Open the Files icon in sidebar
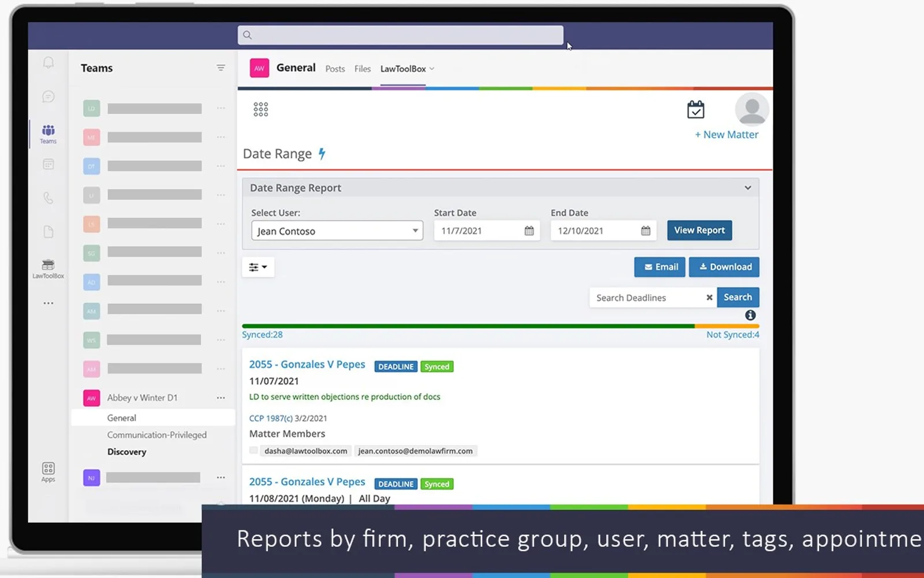 coord(49,232)
